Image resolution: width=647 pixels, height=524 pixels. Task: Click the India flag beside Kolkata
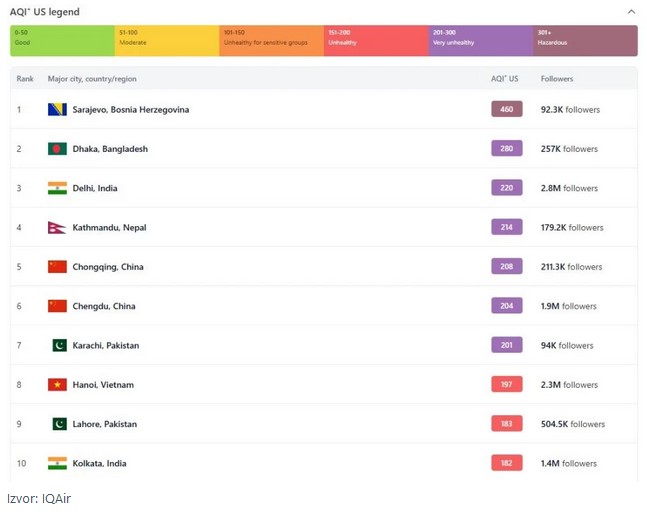(x=57, y=463)
